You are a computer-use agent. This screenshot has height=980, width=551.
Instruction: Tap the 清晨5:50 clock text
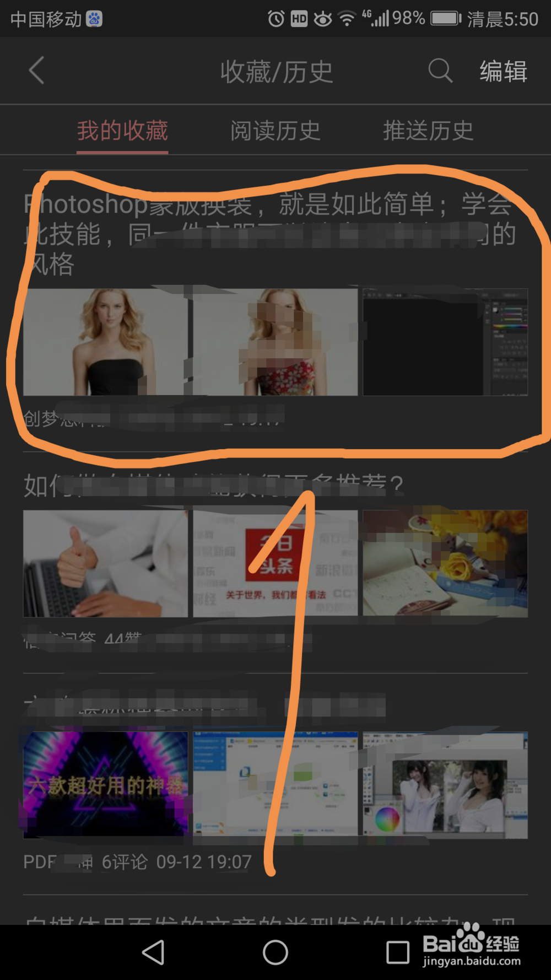(x=503, y=19)
